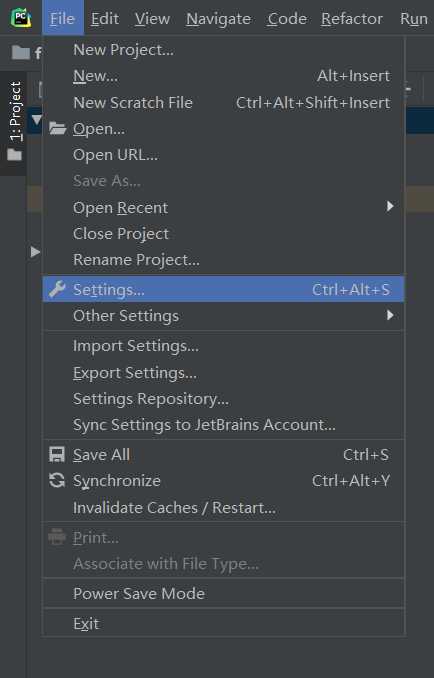Click the Synchronize refresh arrows icon
This screenshot has height=678, width=434.
click(x=57, y=480)
